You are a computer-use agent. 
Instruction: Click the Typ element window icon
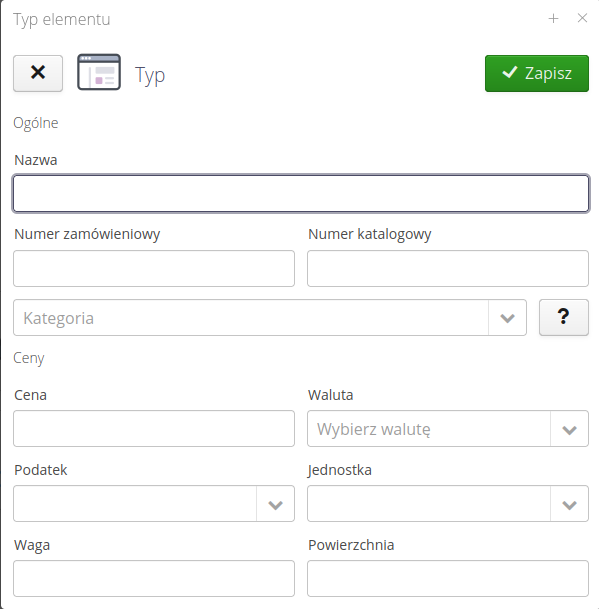pyautogui.click(x=99, y=72)
